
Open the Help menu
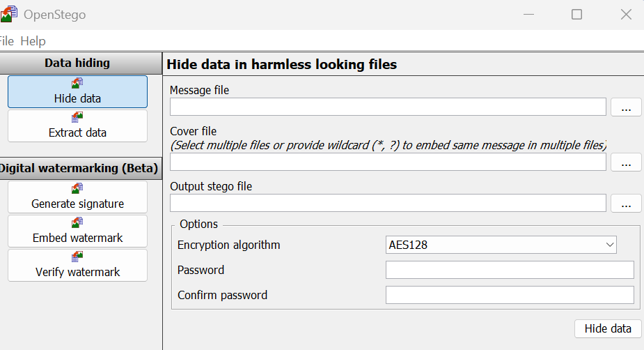pyautogui.click(x=33, y=41)
